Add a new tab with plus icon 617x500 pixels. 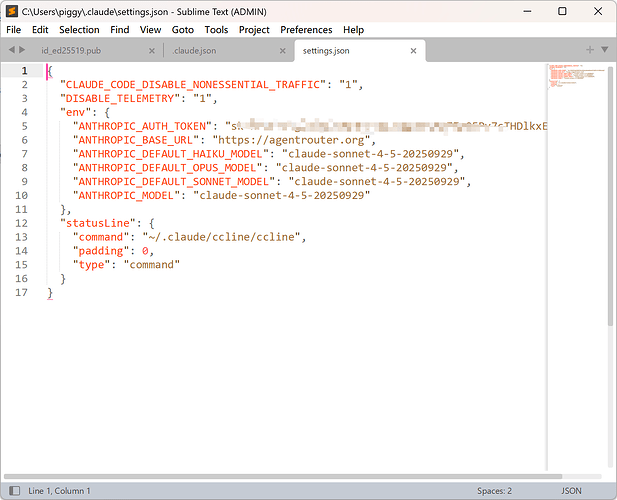pyautogui.click(x=589, y=50)
